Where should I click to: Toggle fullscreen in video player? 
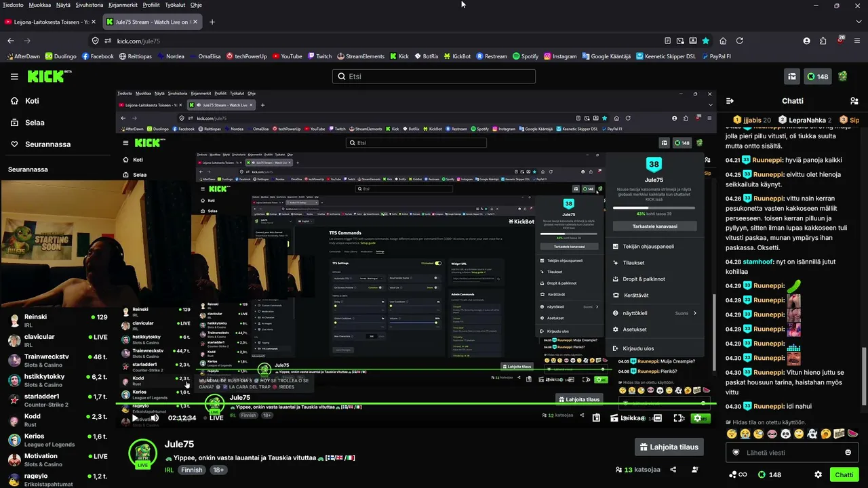click(678, 418)
